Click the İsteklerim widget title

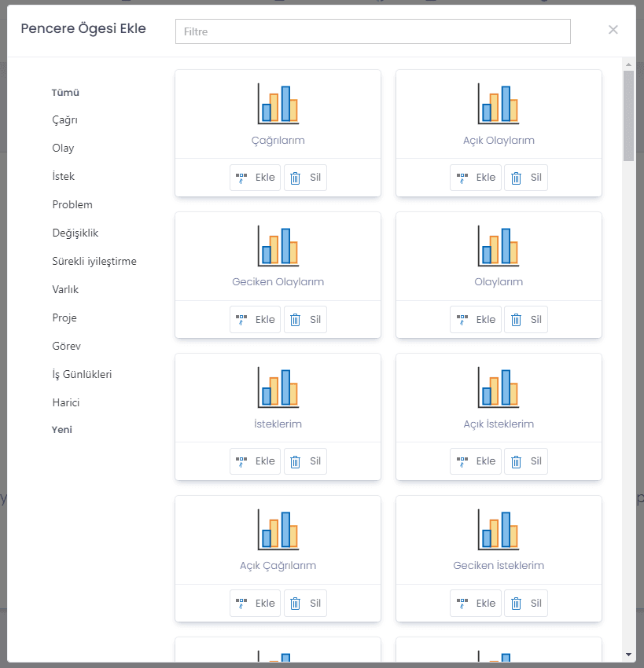tap(278, 424)
